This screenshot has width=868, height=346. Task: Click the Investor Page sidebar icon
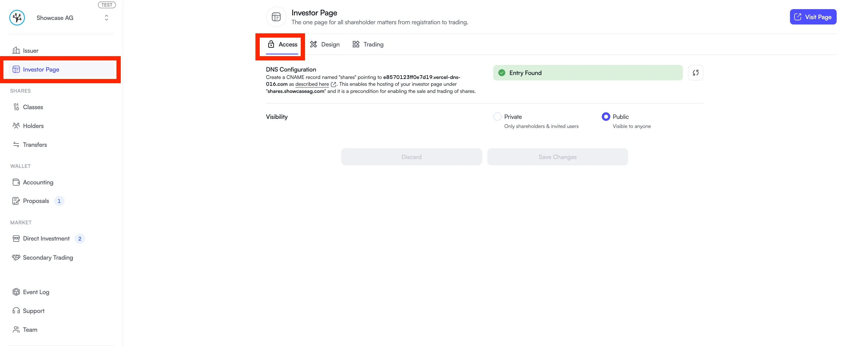tap(17, 69)
